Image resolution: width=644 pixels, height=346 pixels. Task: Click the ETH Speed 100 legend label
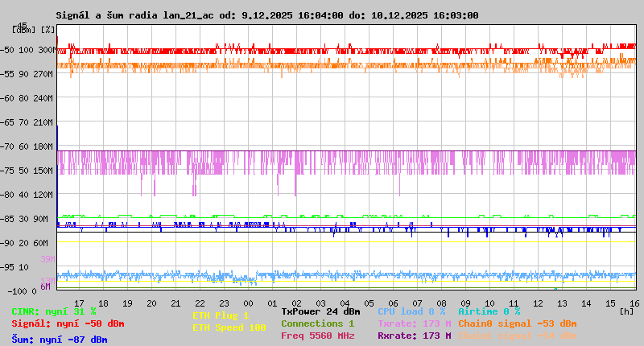click(x=229, y=327)
